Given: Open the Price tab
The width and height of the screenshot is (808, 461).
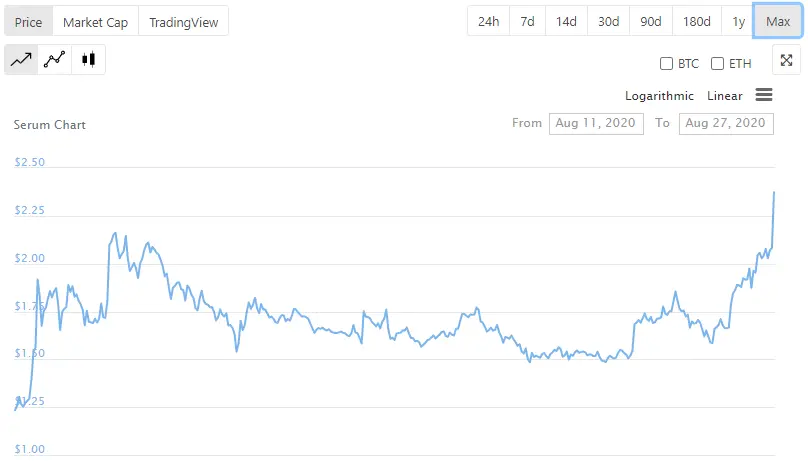Looking at the screenshot, I should pos(28,22).
